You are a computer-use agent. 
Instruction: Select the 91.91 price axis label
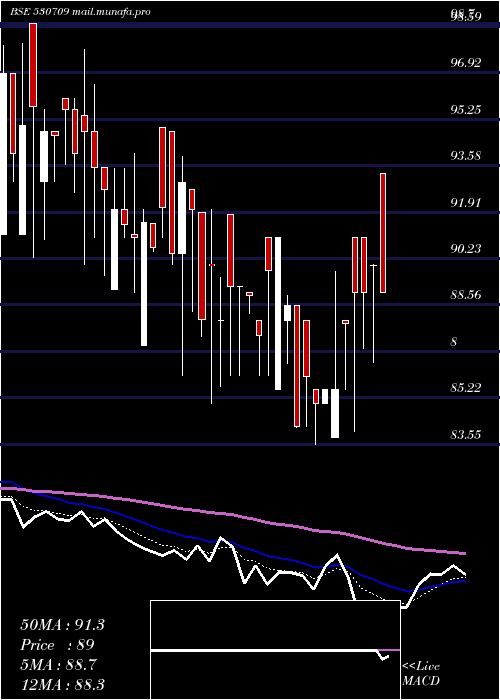coord(466,203)
